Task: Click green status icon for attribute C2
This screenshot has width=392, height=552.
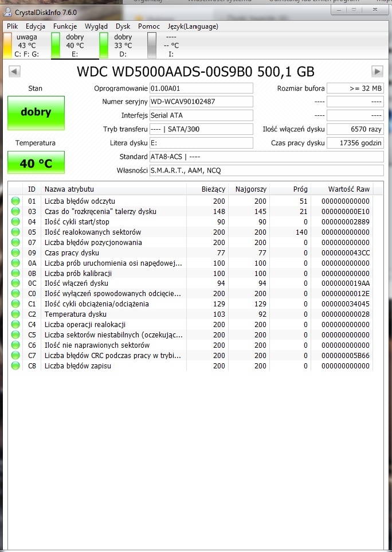Action: (x=15, y=314)
